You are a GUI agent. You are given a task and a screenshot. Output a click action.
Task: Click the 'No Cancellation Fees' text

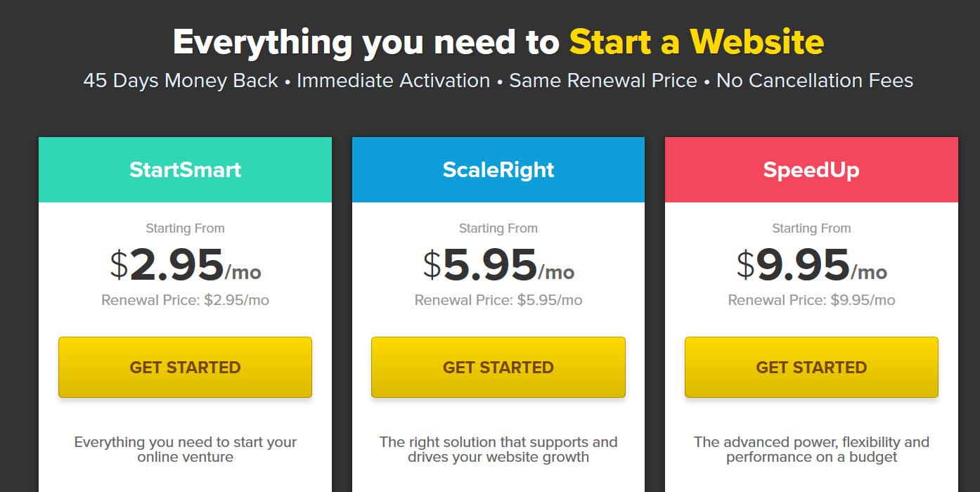click(815, 81)
